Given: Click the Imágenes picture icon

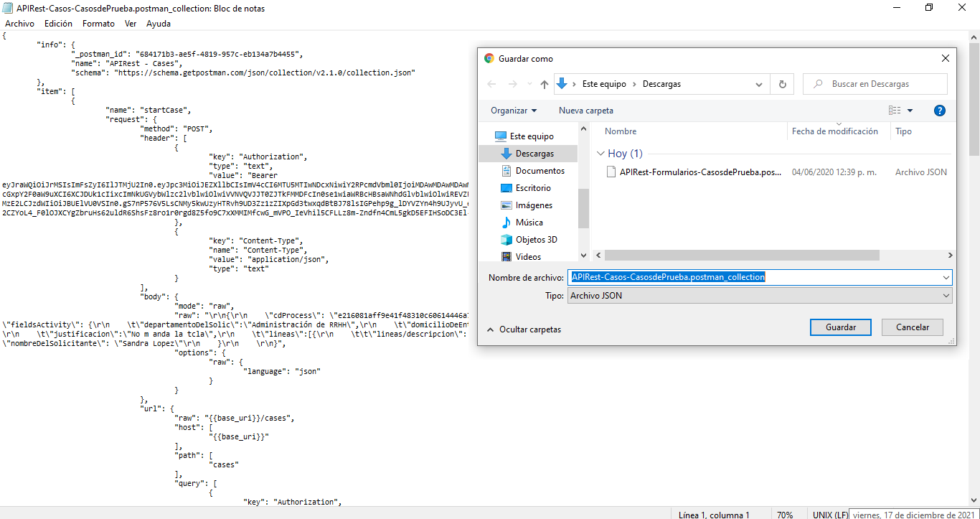Looking at the screenshot, I should [x=507, y=205].
